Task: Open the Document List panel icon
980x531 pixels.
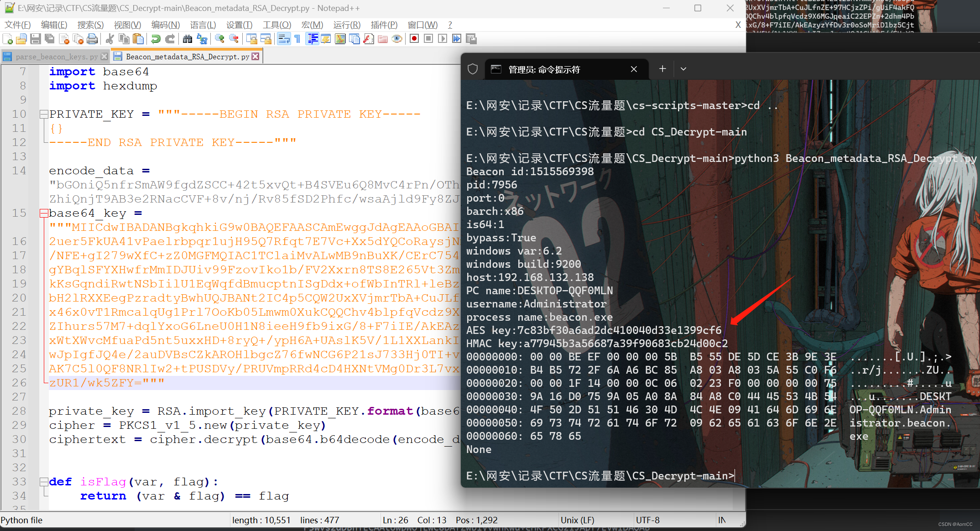Action: [354, 39]
